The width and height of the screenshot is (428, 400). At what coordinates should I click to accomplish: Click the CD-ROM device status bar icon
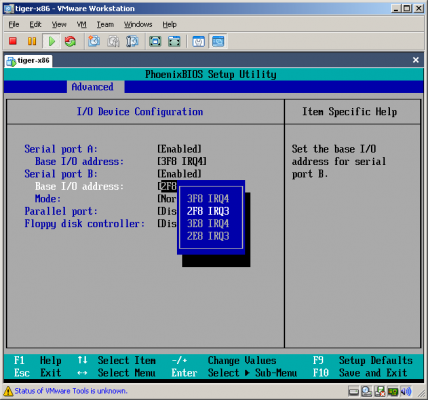coord(366,391)
